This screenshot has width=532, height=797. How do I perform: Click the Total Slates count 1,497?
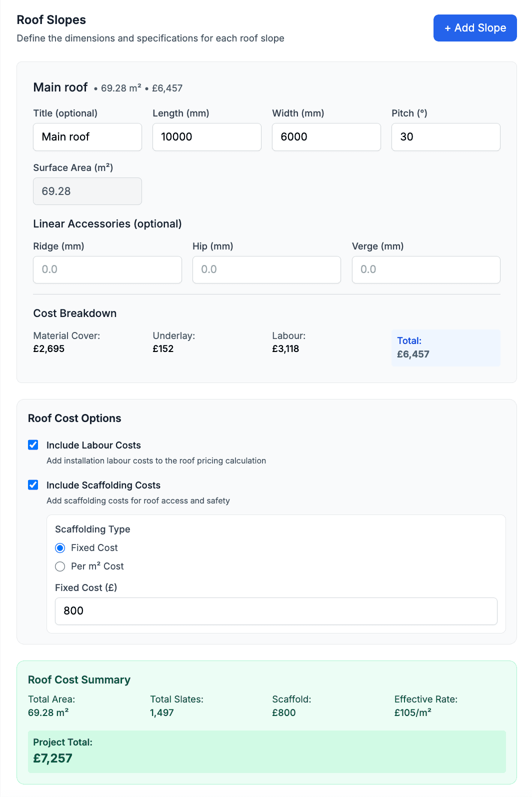tap(162, 713)
